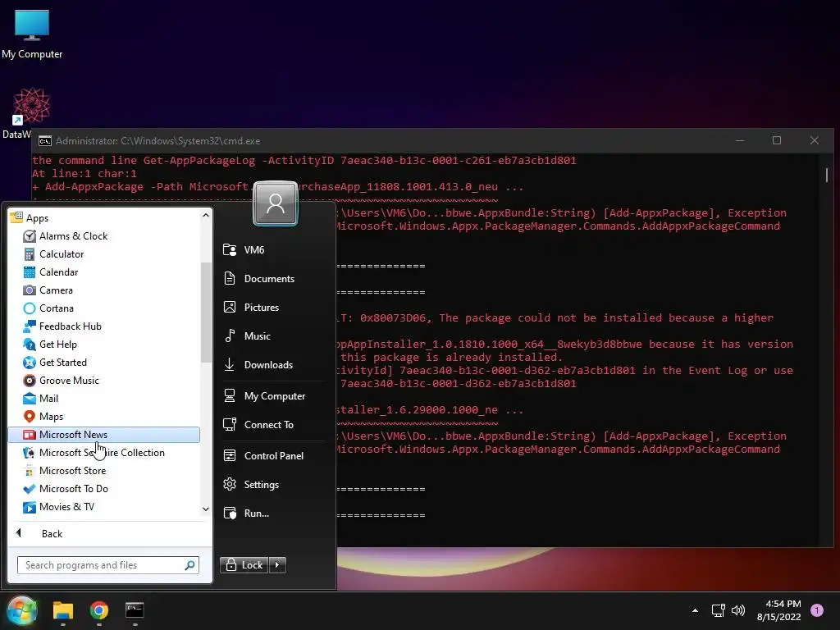Open Alarms & Clock app

click(104, 235)
